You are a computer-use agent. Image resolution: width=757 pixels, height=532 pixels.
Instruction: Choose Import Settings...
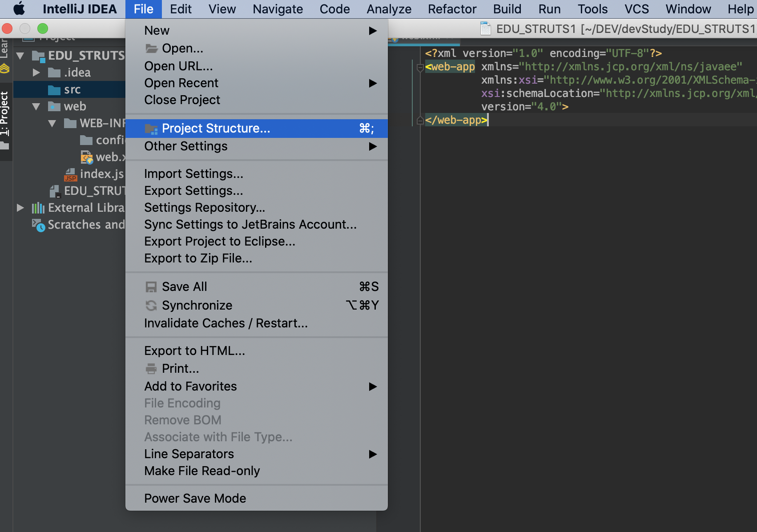point(257,174)
